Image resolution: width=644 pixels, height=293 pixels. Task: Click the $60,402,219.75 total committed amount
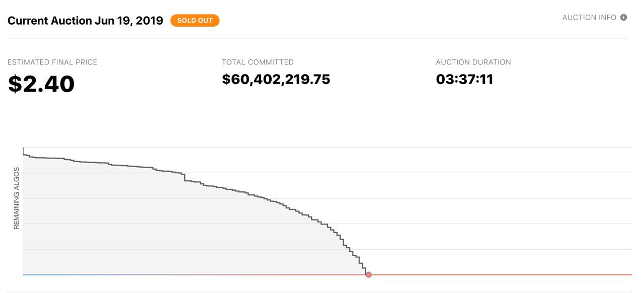(276, 79)
